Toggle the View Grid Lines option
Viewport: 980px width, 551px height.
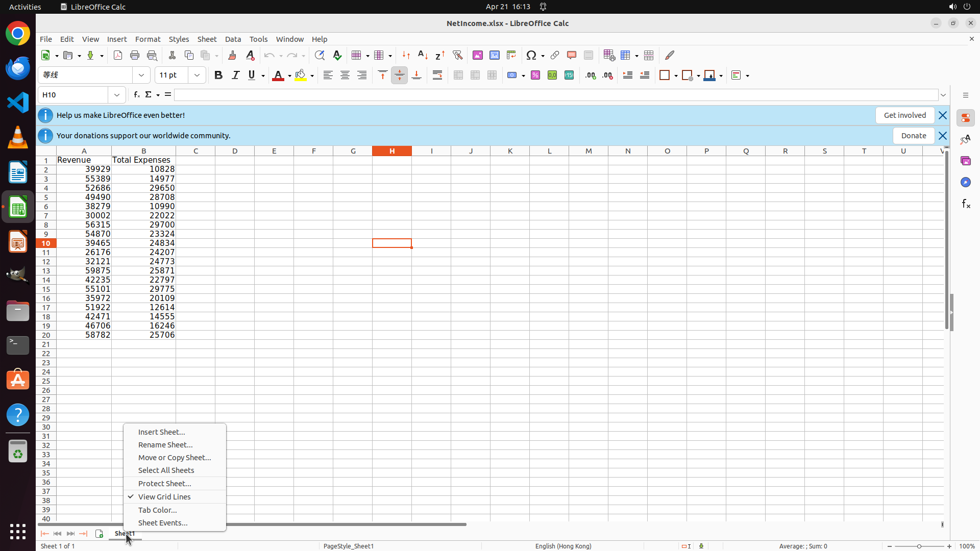tap(164, 497)
